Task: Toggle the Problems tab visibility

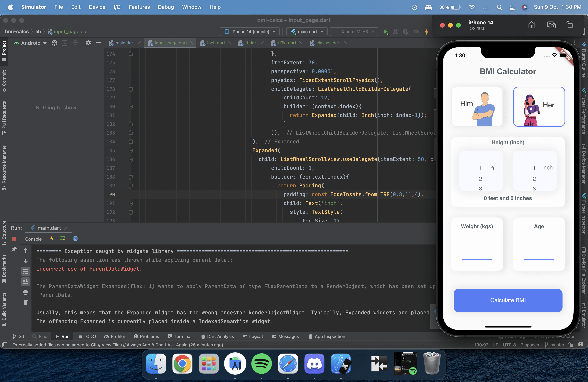Action: [x=146, y=336]
